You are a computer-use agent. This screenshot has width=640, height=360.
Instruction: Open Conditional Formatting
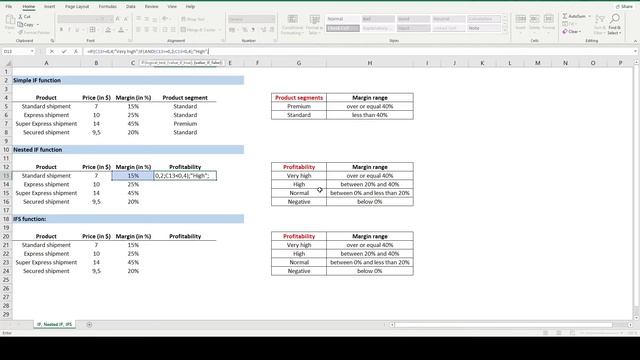click(292, 24)
